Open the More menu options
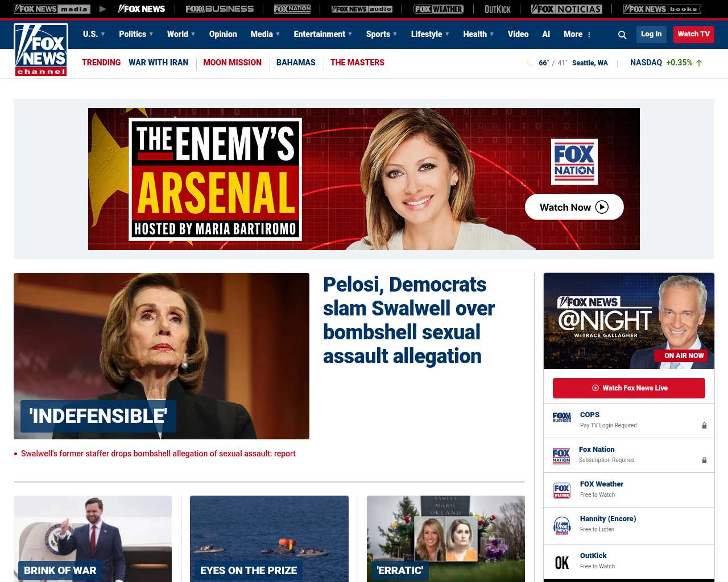 pos(577,34)
